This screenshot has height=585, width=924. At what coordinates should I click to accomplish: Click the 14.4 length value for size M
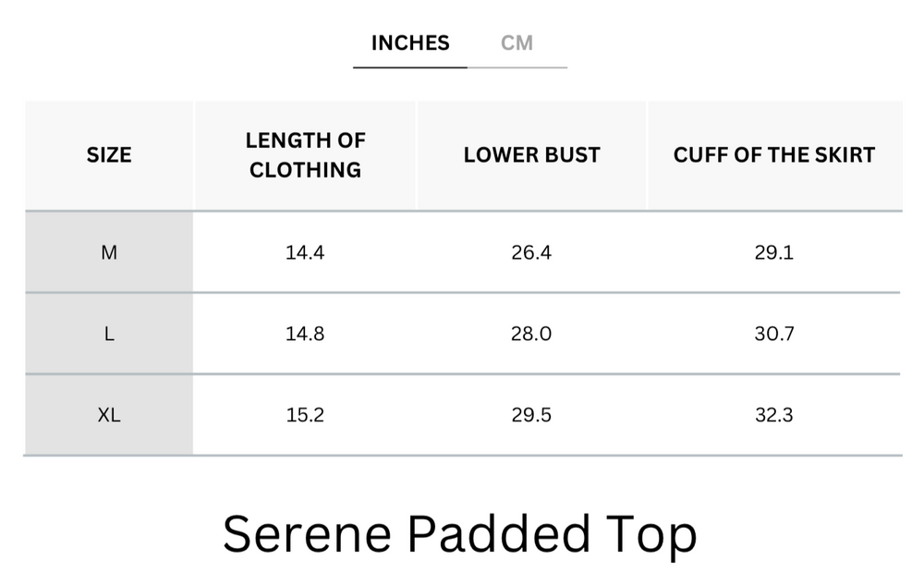[305, 251]
